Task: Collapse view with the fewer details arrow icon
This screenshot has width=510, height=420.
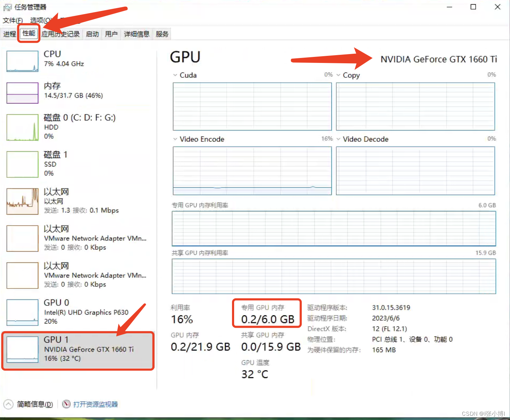Action: (8, 404)
